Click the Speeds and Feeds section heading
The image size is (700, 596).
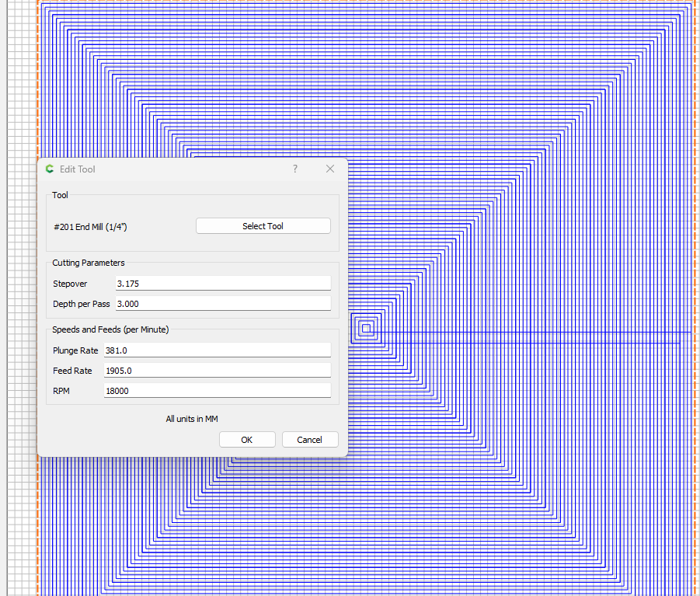pyautogui.click(x=110, y=329)
